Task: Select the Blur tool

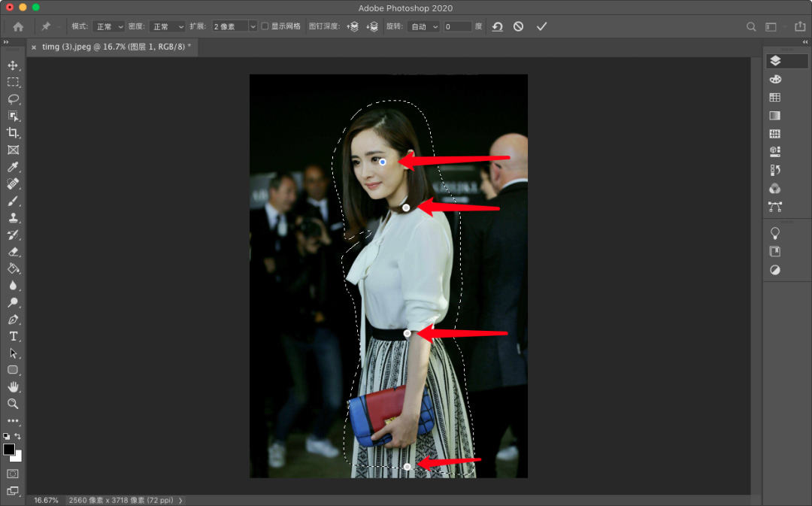Action: click(x=13, y=286)
